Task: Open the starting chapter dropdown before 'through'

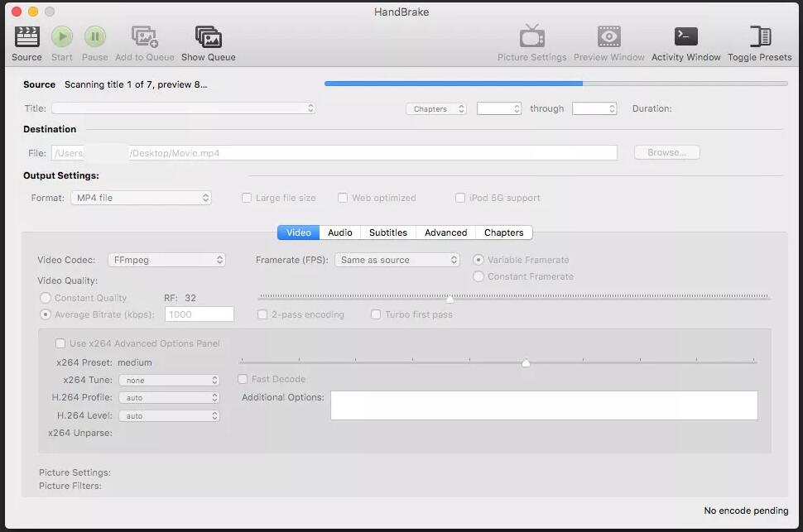Action: coord(499,108)
